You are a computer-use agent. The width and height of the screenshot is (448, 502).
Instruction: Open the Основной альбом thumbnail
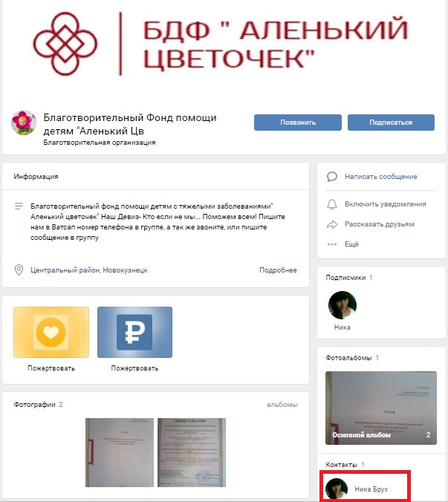tap(381, 408)
